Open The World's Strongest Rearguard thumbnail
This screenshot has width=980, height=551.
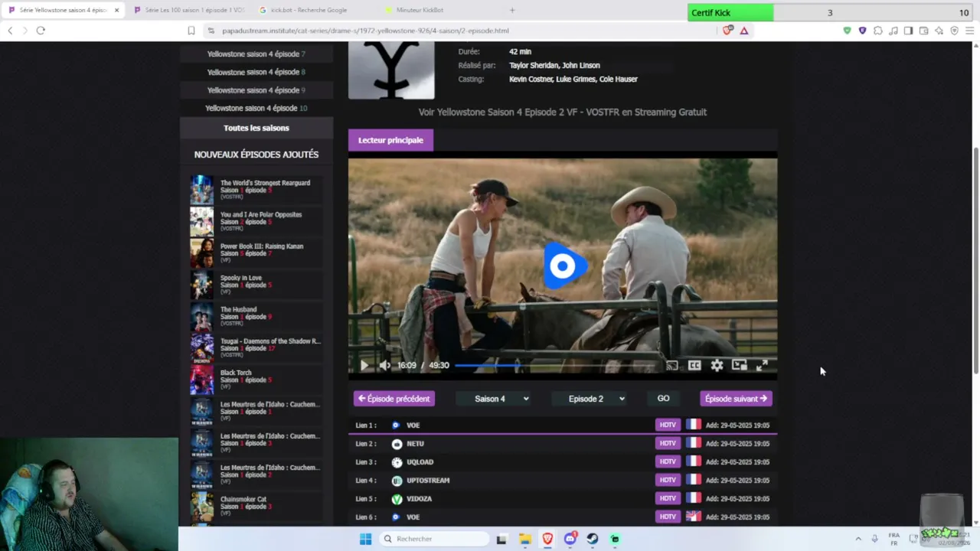pyautogui.click(x=202, y=190)
